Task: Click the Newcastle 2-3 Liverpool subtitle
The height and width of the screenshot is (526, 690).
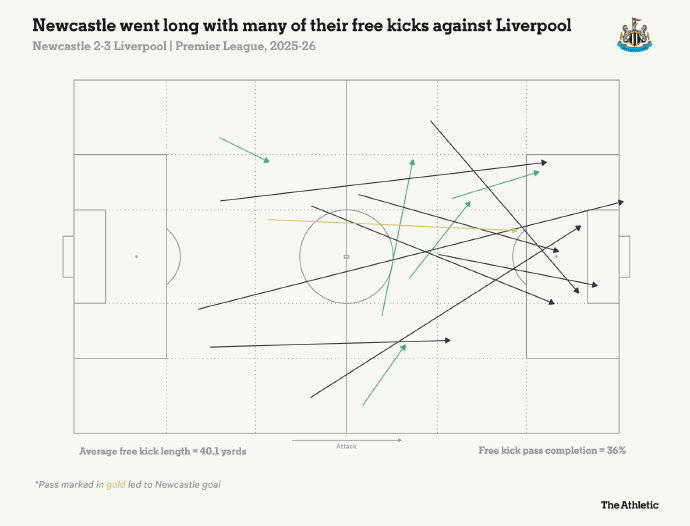Action: tap(174, 46)
